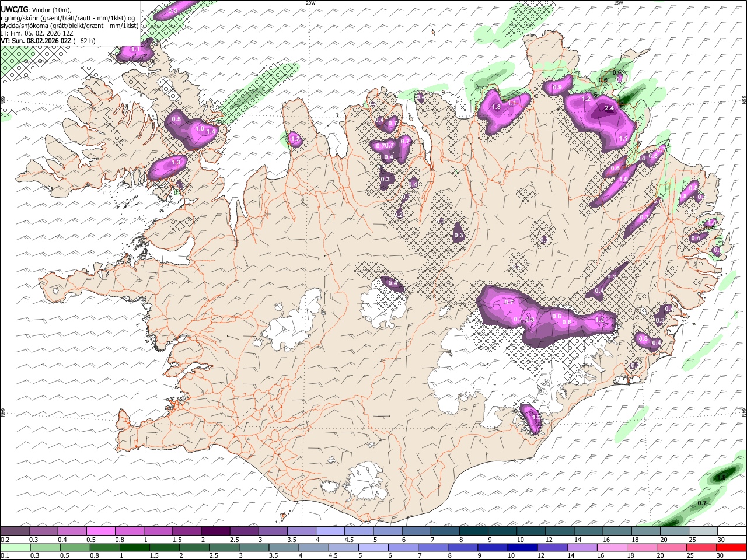Click the '0.1' label in the rain legend
This screenshot has height=560, width=747.
click(5, 555)
